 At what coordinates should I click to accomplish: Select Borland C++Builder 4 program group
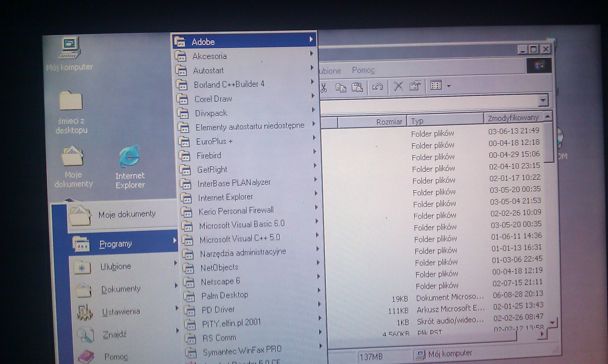[229, 84]
